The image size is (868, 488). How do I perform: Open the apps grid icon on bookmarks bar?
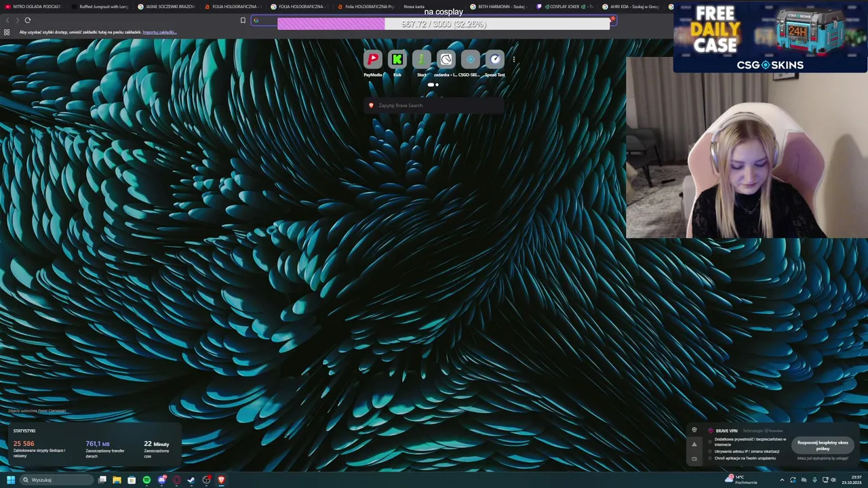pos(7,32)
